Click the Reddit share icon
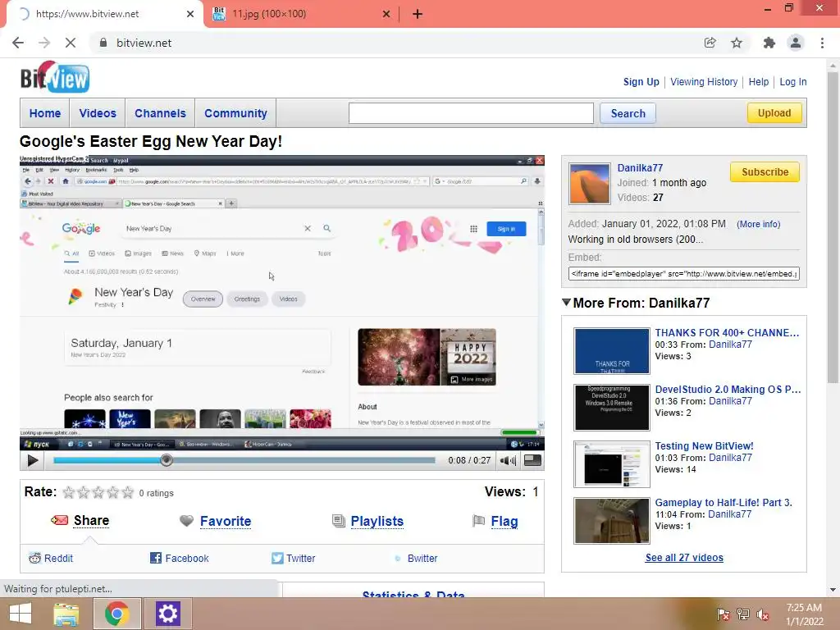Screen dimensions: 840x630 pos(34,558)
